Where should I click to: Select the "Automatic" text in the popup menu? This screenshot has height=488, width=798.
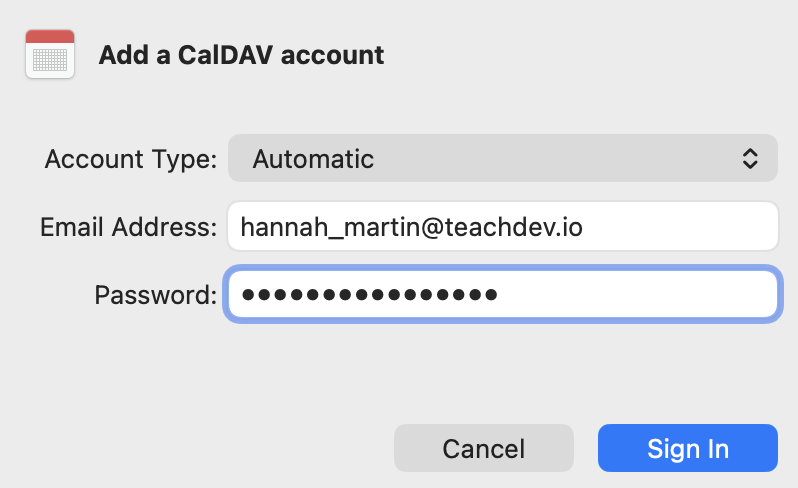(x=313, y=158)
